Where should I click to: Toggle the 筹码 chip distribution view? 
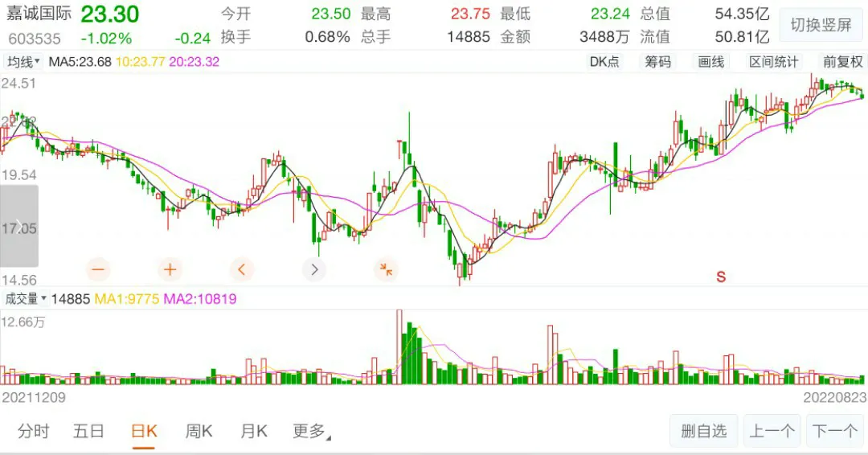pyautogui.click(x=657, y=62)
